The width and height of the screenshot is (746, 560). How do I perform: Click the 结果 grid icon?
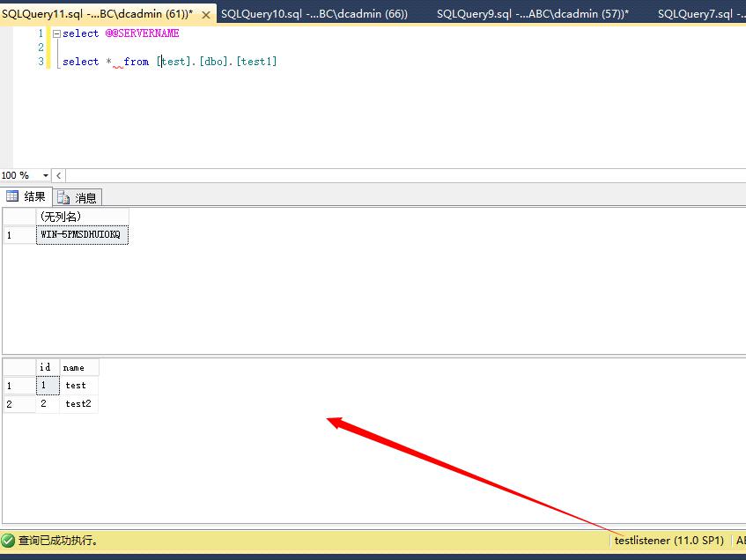(x=12, y=196)
